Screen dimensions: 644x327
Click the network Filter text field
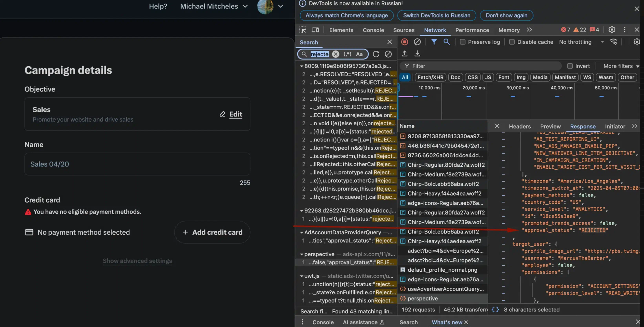click(x=480, y=66)
